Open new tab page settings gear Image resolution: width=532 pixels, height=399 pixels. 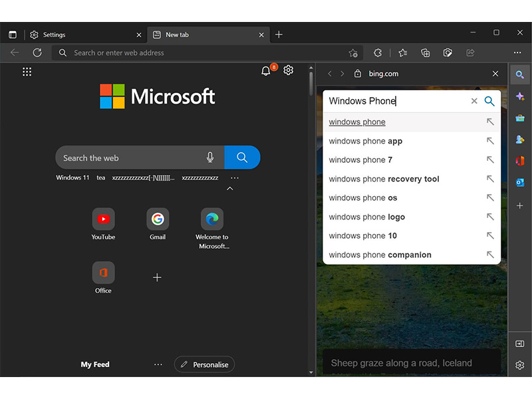[x=289, y=70]
